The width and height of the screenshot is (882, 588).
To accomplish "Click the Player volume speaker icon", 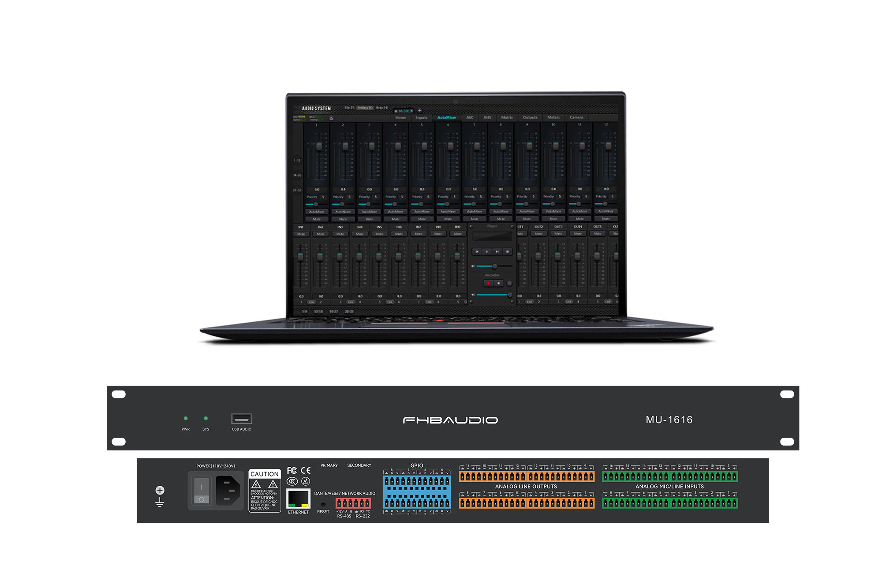I will coord(473,266).
